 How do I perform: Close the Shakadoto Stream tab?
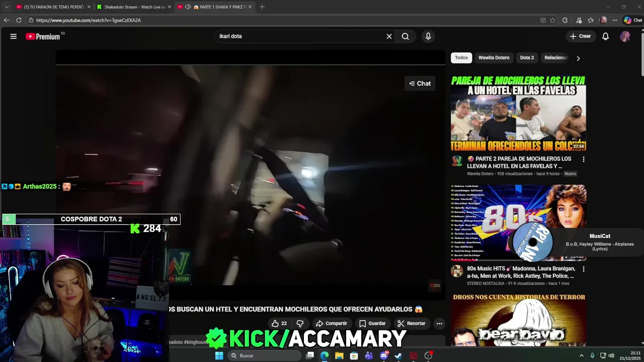(169, 7)
